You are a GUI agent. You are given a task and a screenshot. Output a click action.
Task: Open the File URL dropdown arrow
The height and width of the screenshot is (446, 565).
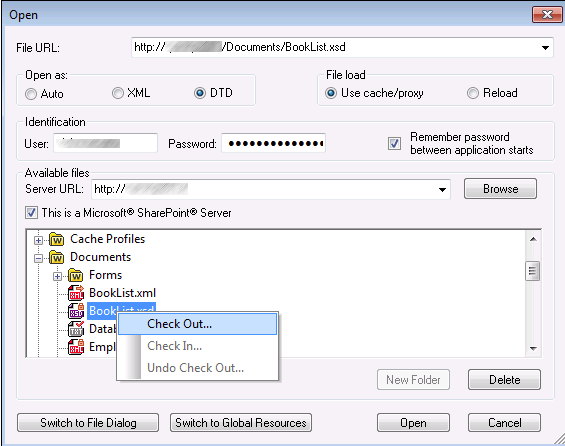[x=545, y=48]
